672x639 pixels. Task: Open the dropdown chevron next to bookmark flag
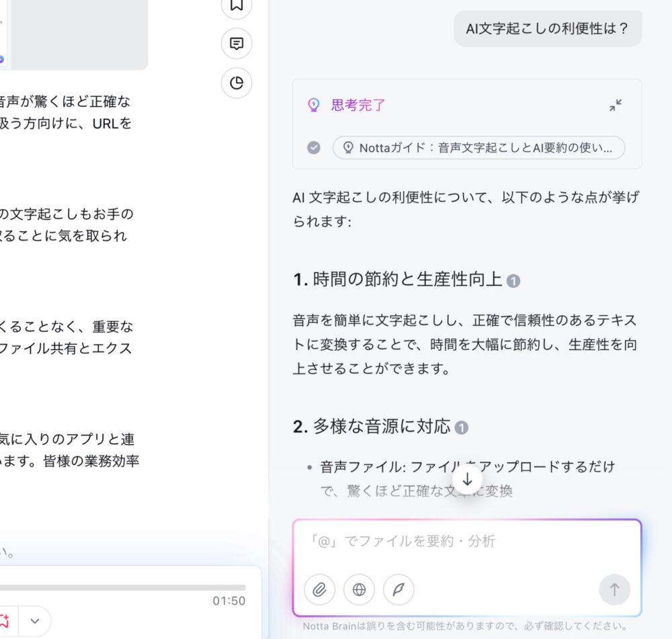(35, 620)
